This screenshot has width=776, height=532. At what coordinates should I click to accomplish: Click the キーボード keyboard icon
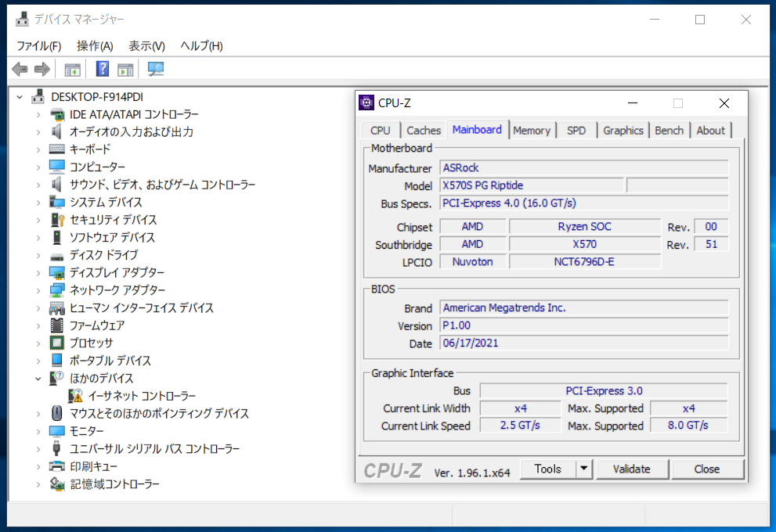57,149
